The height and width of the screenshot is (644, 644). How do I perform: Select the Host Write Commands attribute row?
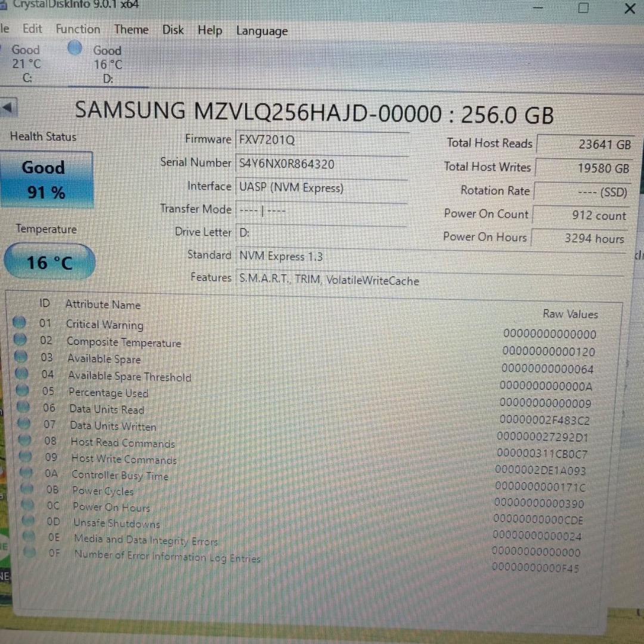[304, 463]
